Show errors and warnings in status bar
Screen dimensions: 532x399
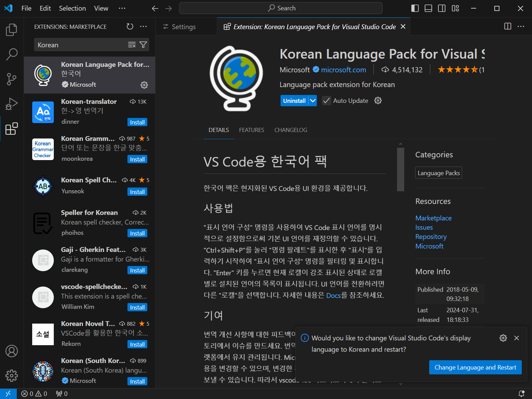click(x=34, y=394)
